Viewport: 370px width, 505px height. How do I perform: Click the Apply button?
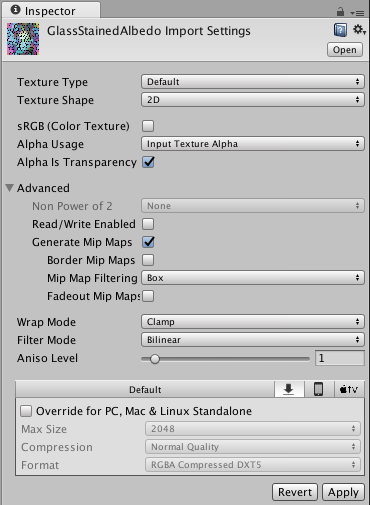[343, 492]
